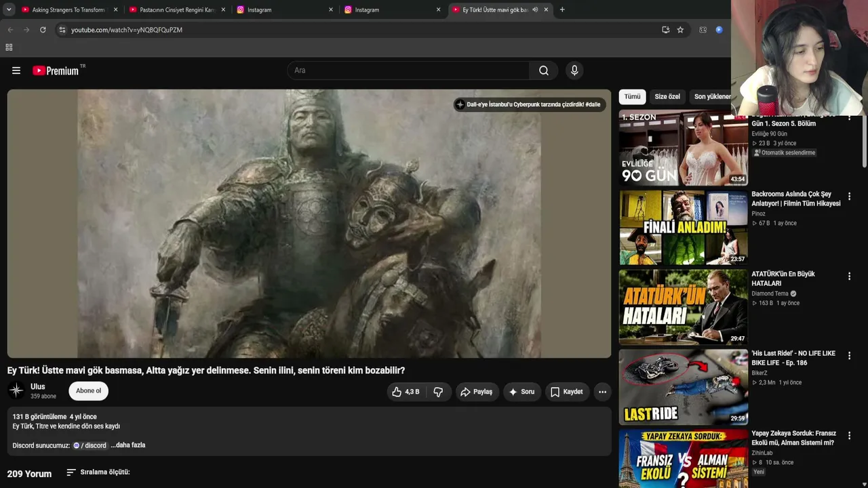Open the Atatürk'ün Hataları thumbnail
Image resolution: width=868 pixels, height=488 pixels.
pos(684,307)
